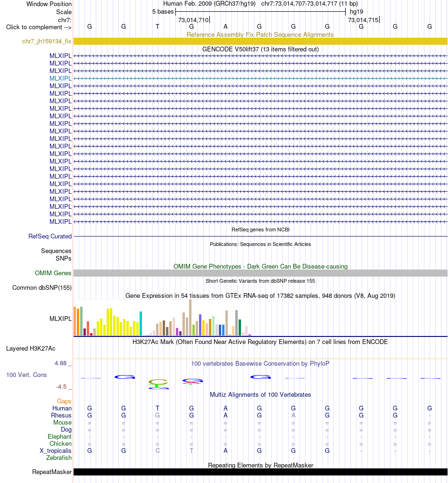Click the MLXIPL label beside the GTEx chart
This screenshot has height=483, width=448.
[x=60, y=319]
